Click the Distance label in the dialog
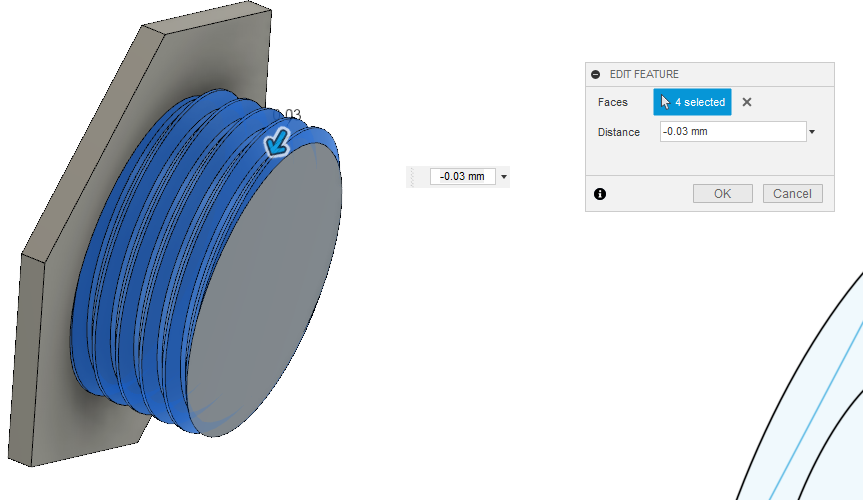863x500 pixels. tap(618, 132)
